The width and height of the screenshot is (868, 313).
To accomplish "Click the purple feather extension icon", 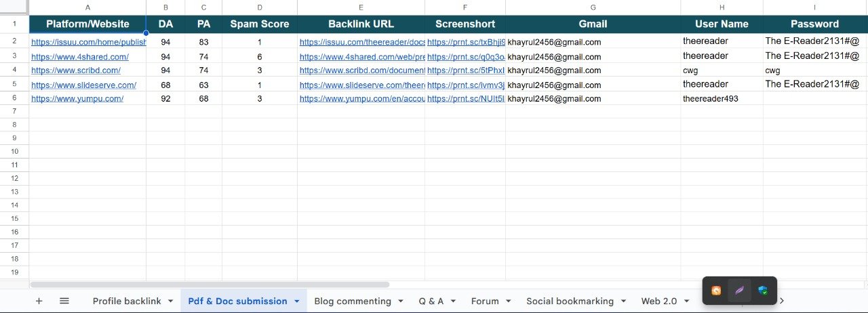I will click(x=739, y=291).
